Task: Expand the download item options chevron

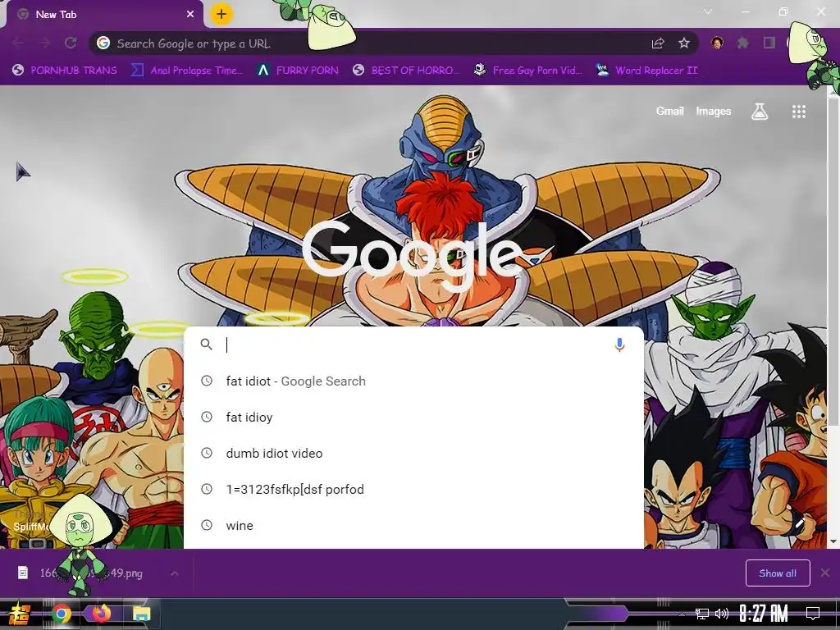Action: 175,573
